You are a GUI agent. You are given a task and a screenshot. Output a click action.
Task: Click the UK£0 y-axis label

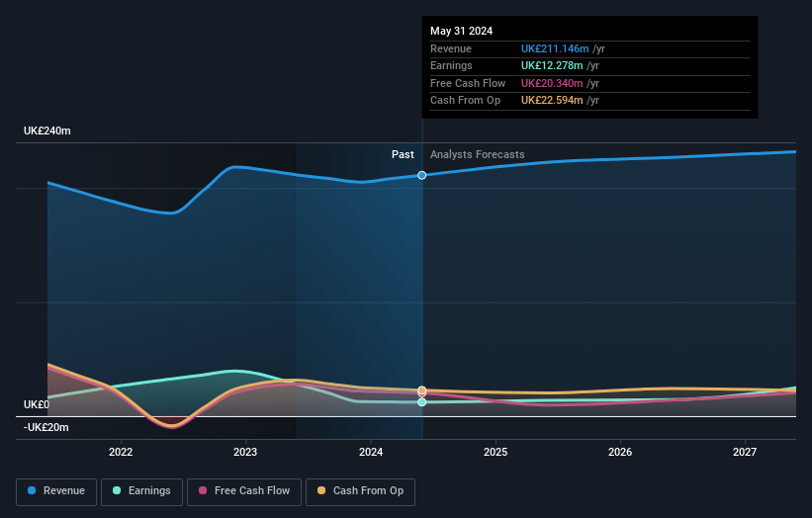click(x=37, y=404)
